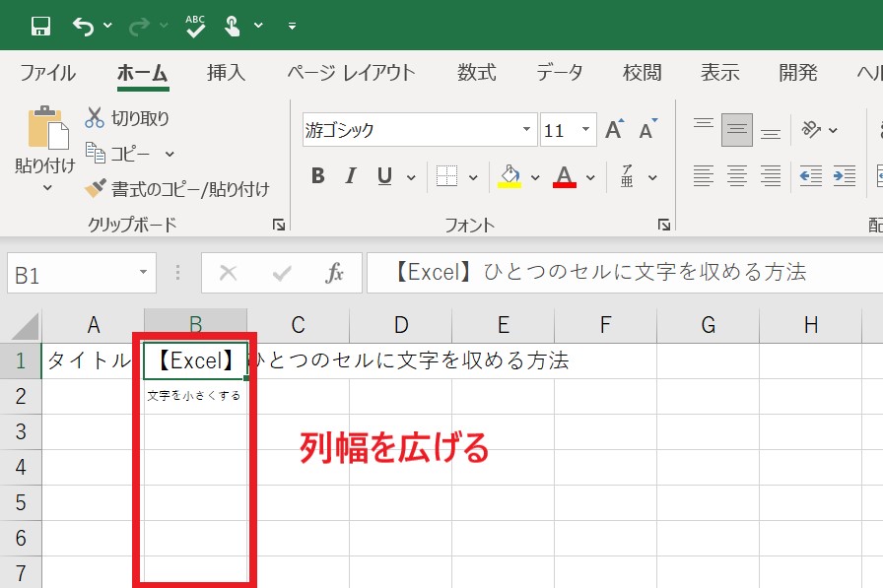This screenshot has width=883, height=588.
Task: Click the phonetic guide (ふりがな) icon
Action: 627,176
